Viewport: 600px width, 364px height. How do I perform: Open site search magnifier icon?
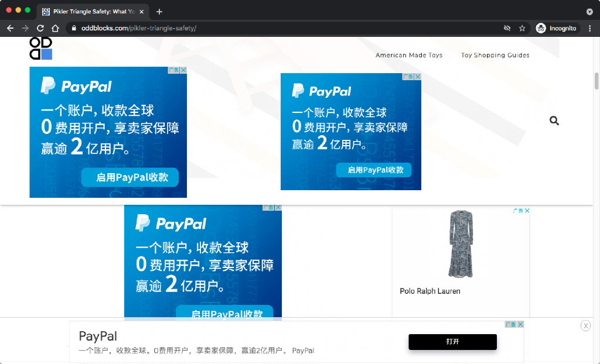tap(554, 121)
